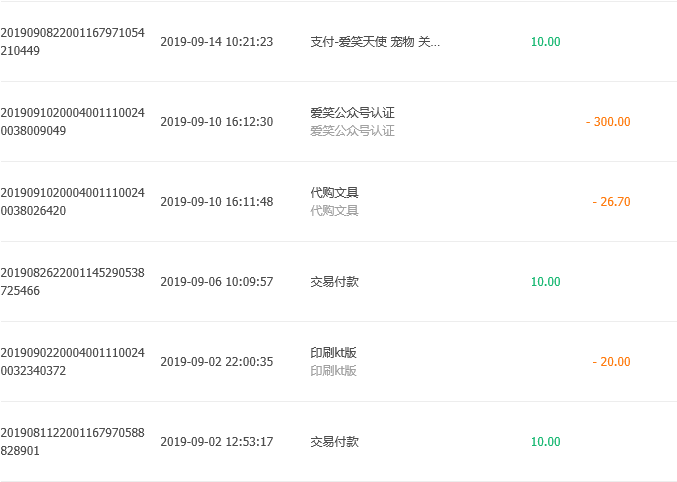Click the first green 10.00 income amount
Viewport: 677px width, 482px height.
[x=545, y=41]
